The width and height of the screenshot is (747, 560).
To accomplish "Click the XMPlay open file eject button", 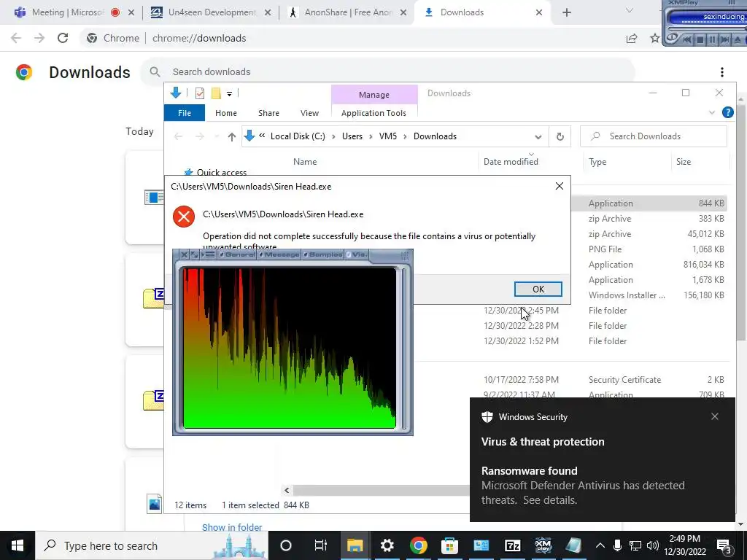I will click(x=738, y=39).
